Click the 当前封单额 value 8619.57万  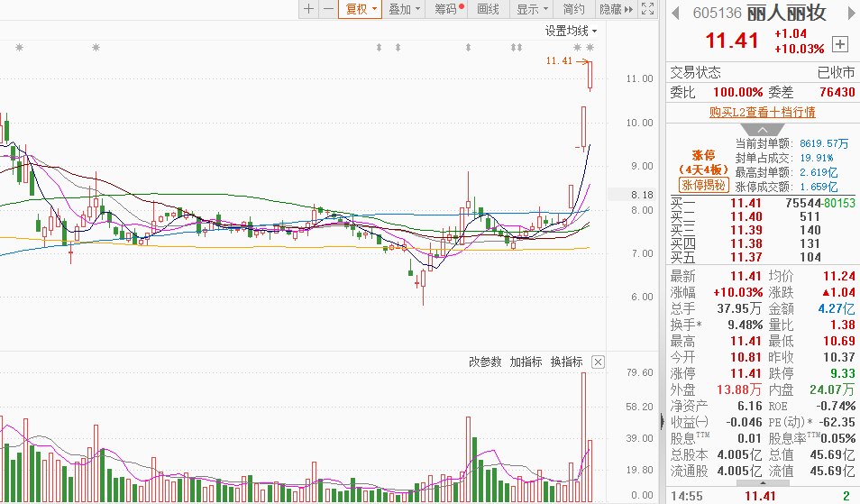[824, 143]
